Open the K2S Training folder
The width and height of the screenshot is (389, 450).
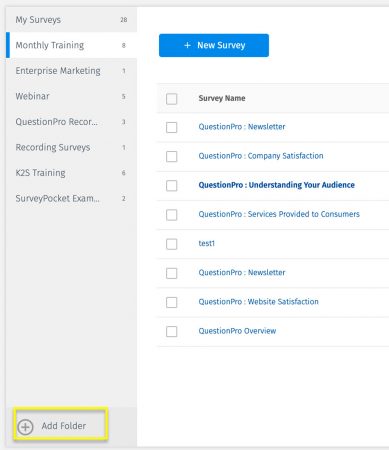tap(71, 173)
